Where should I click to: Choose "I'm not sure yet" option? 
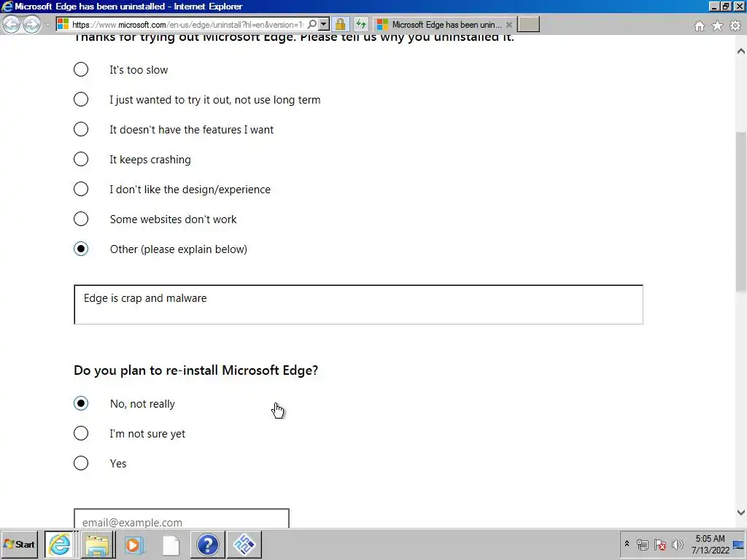[x=81, y=433]
